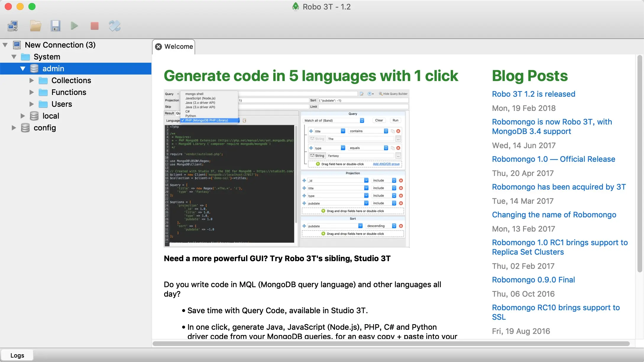Open 'Robomongo 0.9.0 Final' blog link
The width and height of the screenshot is (644, 362).
pyautogui.click(x=533, y=280)
